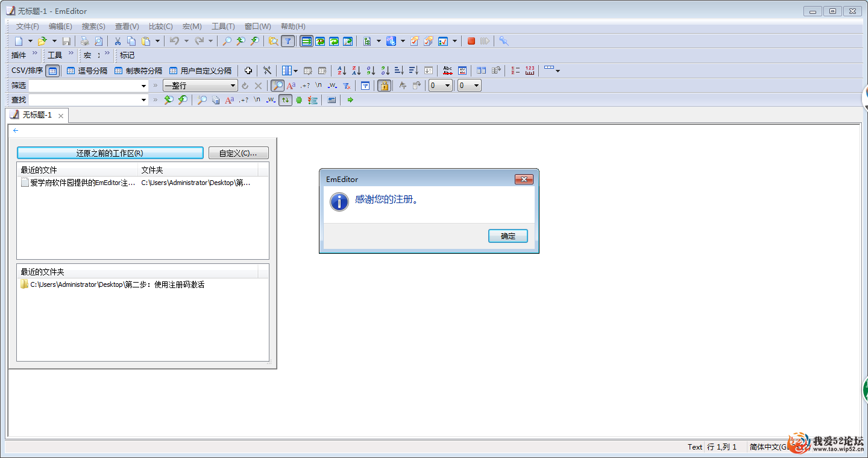The width and height of the screenshot is (868, 458).
Task: Click the spell check Abc icon
Action: (447, 71)
